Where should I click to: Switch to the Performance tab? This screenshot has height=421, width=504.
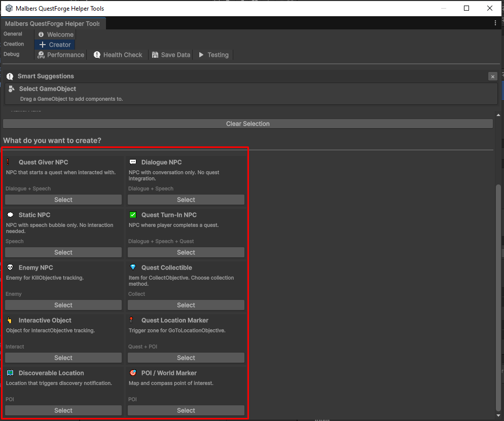point(61,55)
